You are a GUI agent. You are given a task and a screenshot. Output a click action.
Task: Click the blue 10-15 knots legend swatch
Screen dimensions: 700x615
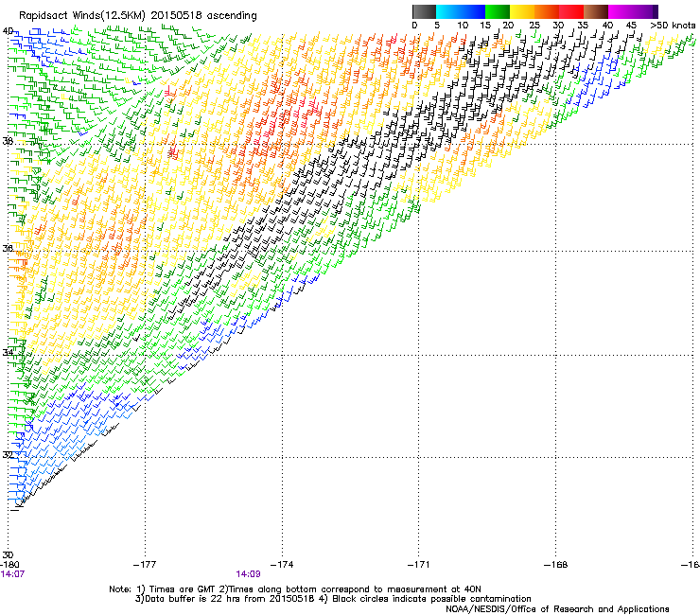[473, 11]
